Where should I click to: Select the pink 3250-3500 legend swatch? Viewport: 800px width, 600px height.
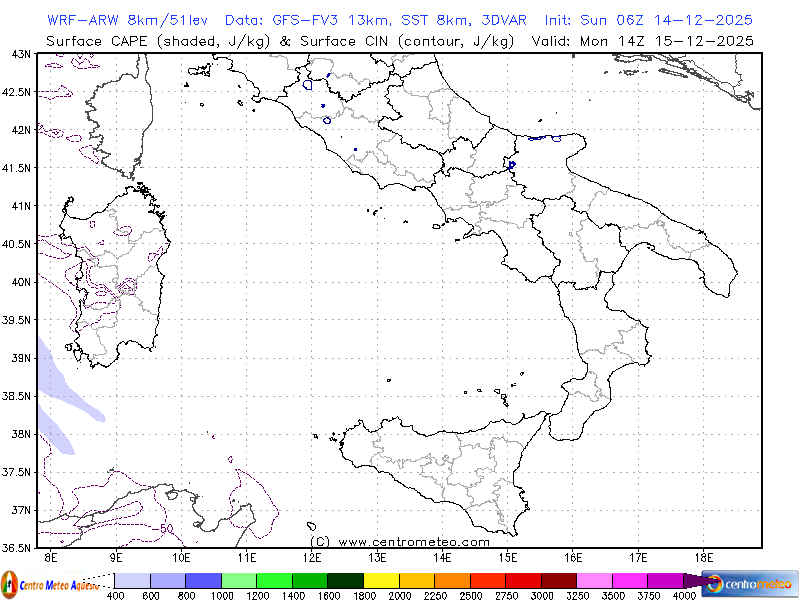coord(594,581)
